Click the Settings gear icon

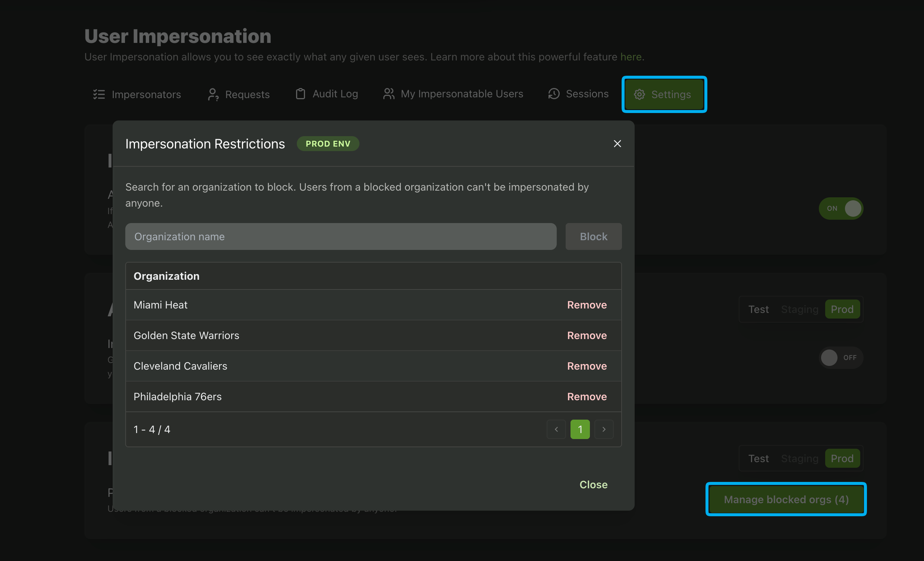point(639,94)
